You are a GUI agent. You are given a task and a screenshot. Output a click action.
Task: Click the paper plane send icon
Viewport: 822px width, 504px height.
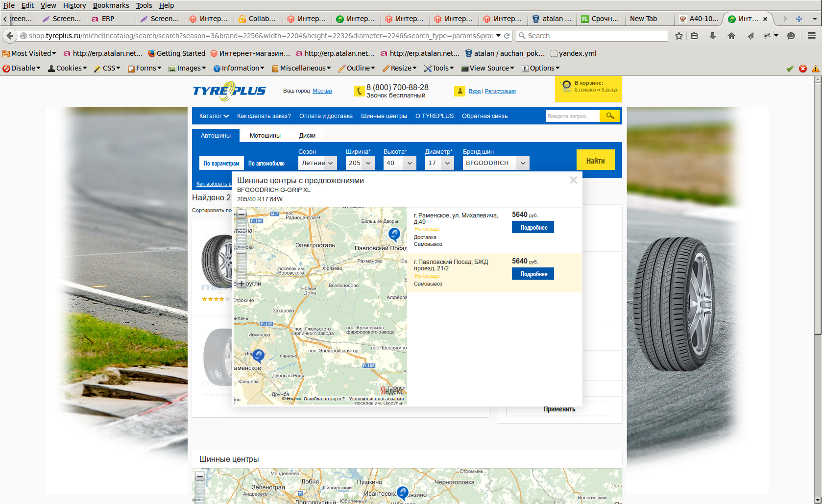pos(750,36)
